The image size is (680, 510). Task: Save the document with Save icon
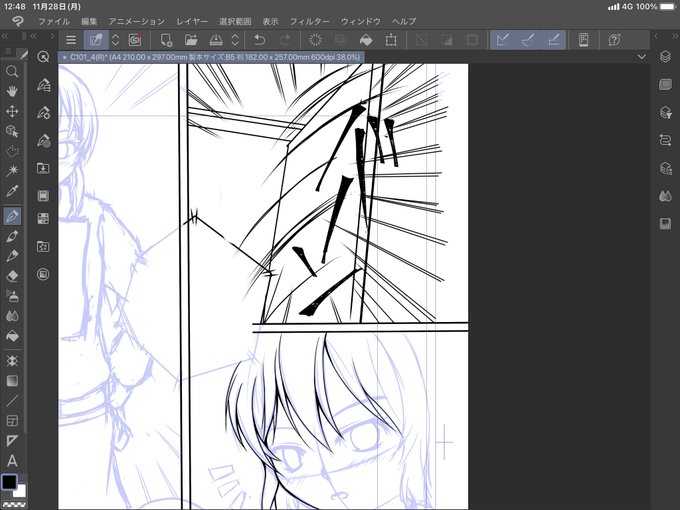point(216,40)
